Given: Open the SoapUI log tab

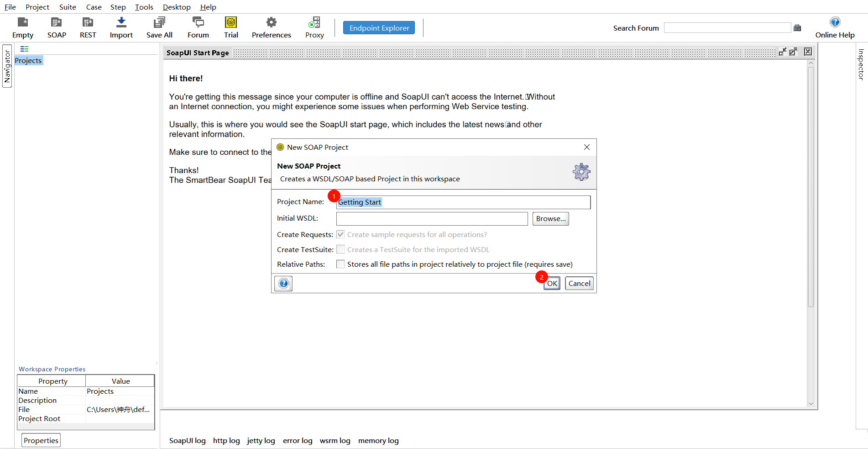Looking at the screenshot, I should pos(188,441).
